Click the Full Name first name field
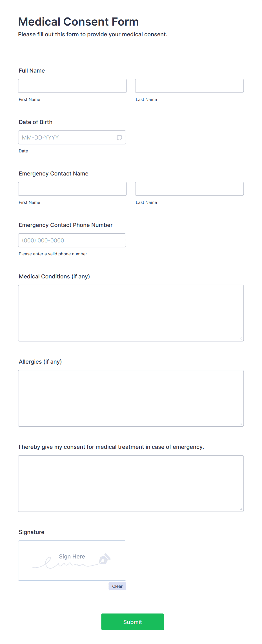 tap(72, 86)
